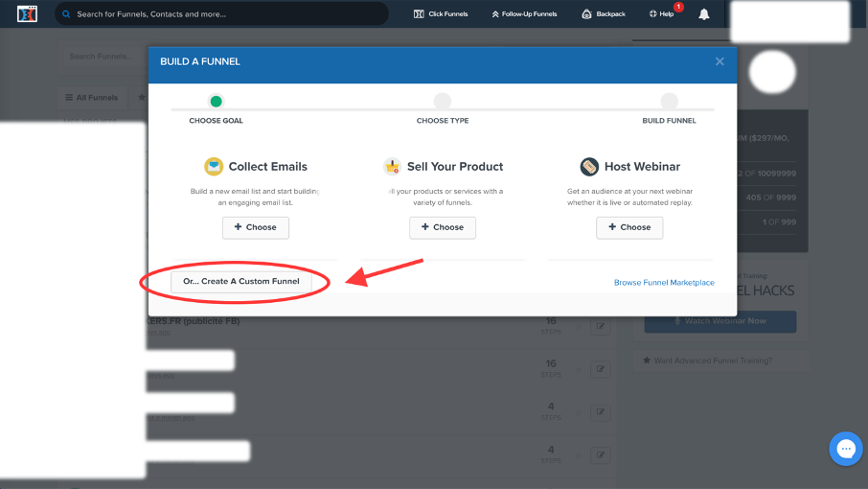
Task: Click the Host Webinar heading
Action: click(x=642, y=167)
